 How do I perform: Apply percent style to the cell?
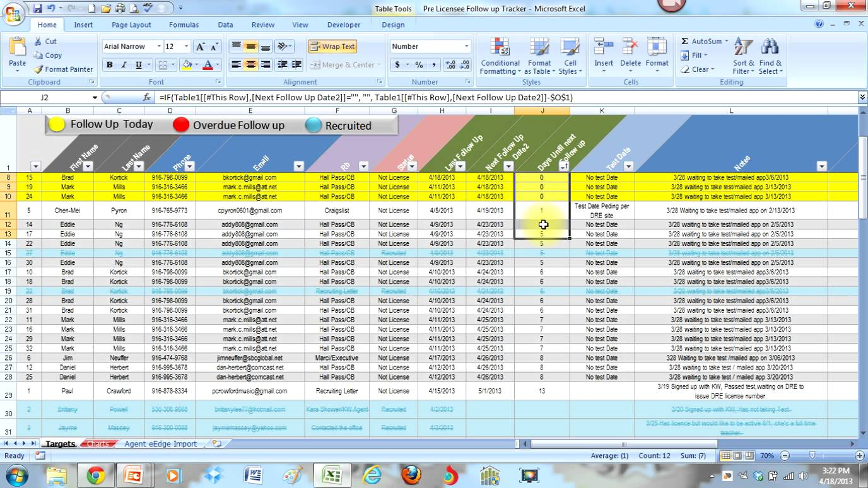click(x=419, y=65)
